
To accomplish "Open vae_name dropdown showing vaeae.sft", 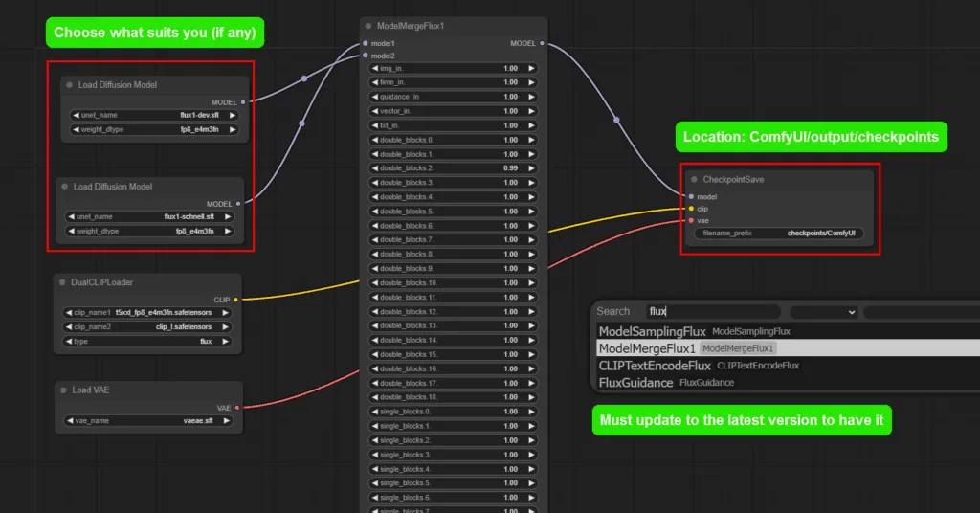I will (148, 420).
